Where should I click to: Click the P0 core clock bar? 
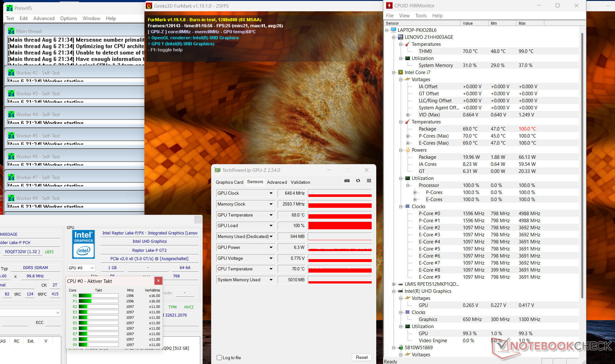pos(99,296)
